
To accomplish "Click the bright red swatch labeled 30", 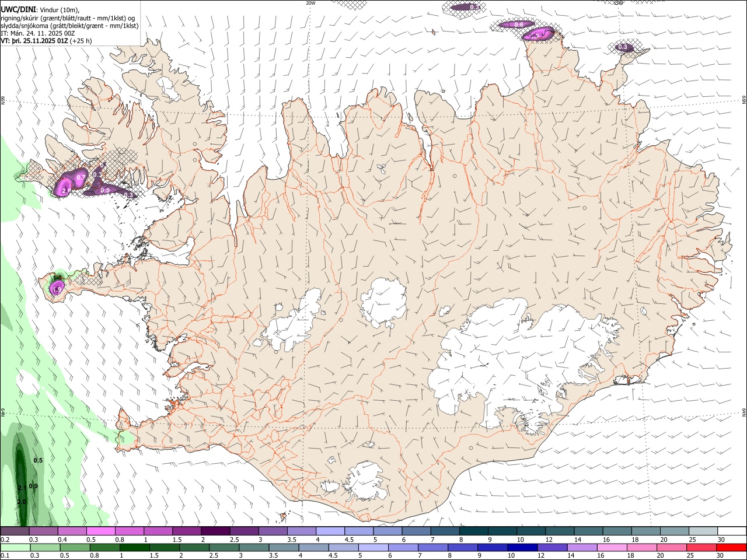I will tap(731, 547).
